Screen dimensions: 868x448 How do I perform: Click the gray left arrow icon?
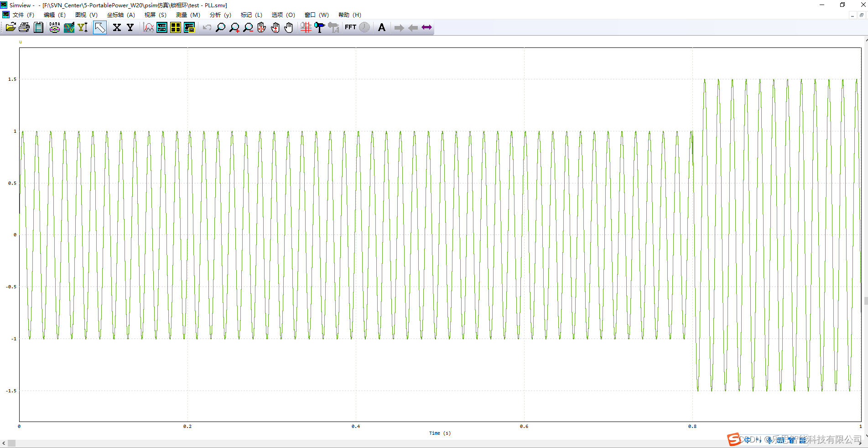click(413, 28)
